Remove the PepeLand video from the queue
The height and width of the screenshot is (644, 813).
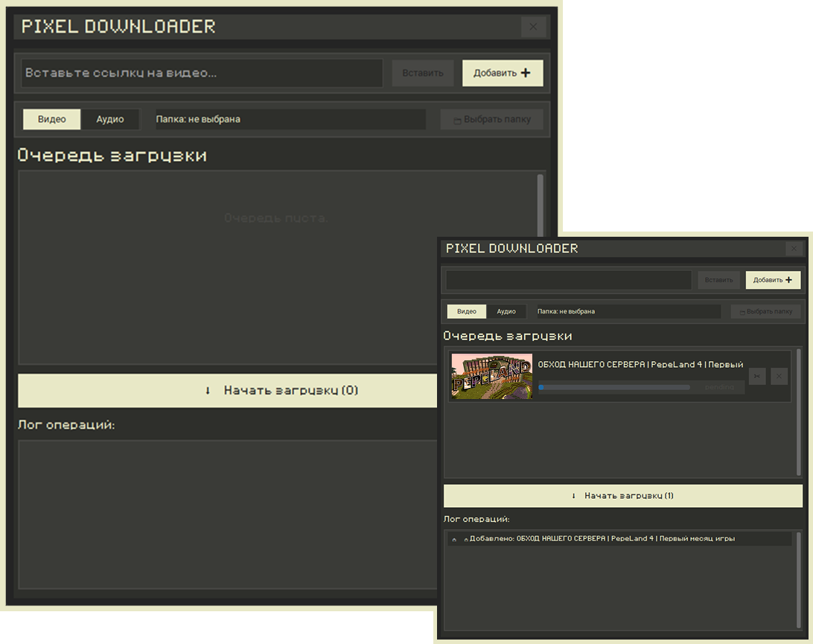pos(779,377)
